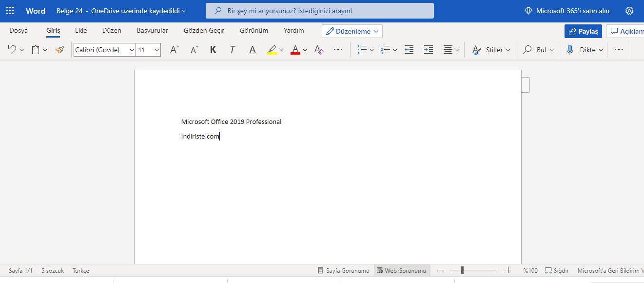Expand the bullet list styles arrow
644x283 pixels.
[371, 50]
